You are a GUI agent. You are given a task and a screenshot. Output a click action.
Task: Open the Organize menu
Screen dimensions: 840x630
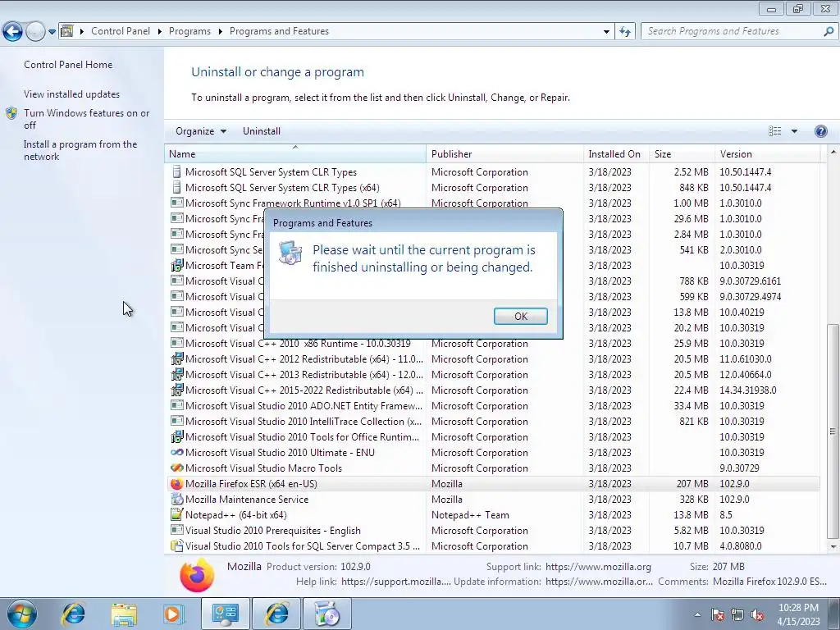click(x=201, y=131)
